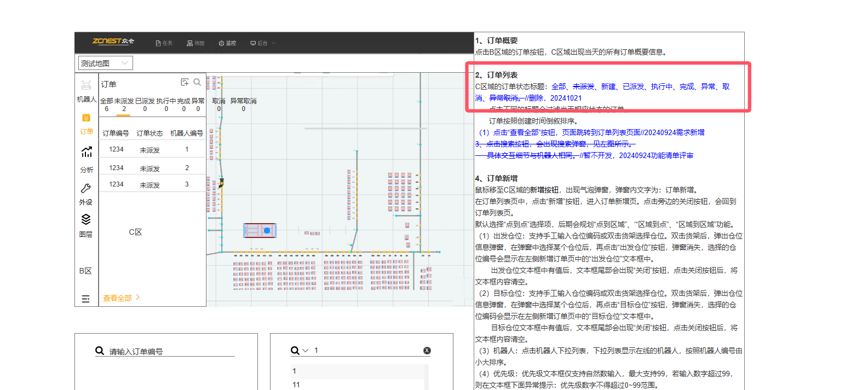Select order row with robot number 3
This screenshot has width=868, height=390.
point(152,184)
